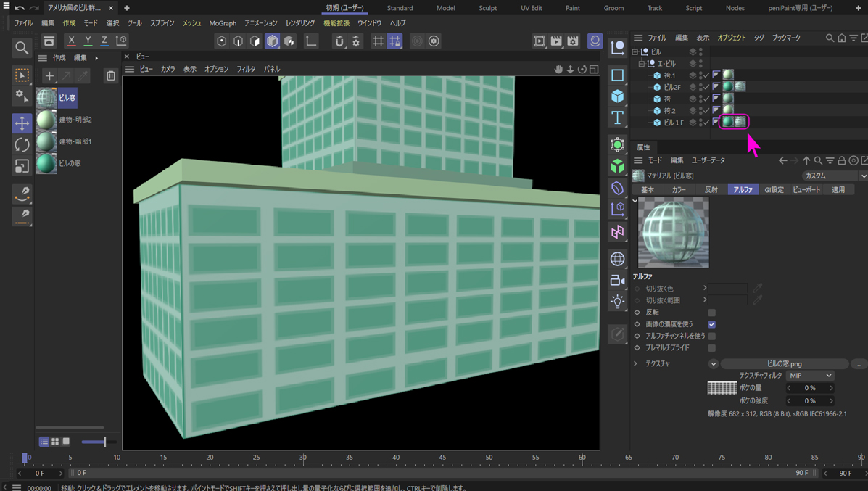Image resolution: width=868 pixels, height=491 pixels.
Task: Open the MoGraph menu
Action: click(x=223, y=23)
